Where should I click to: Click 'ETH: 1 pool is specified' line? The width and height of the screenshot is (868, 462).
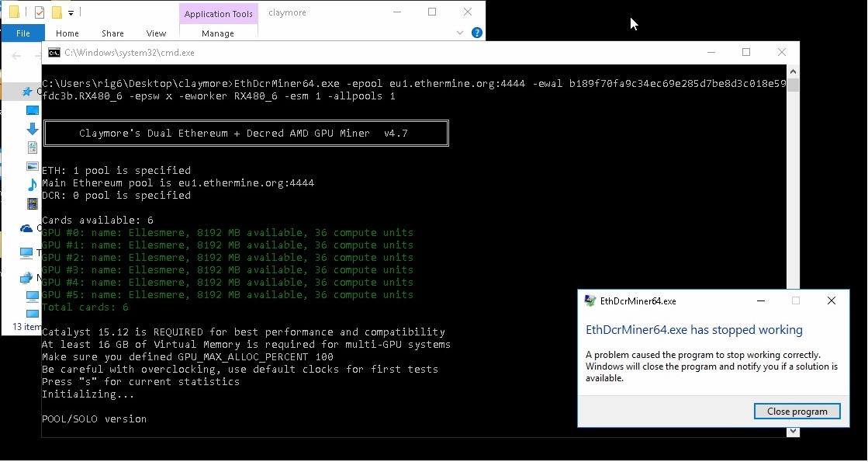116,170
